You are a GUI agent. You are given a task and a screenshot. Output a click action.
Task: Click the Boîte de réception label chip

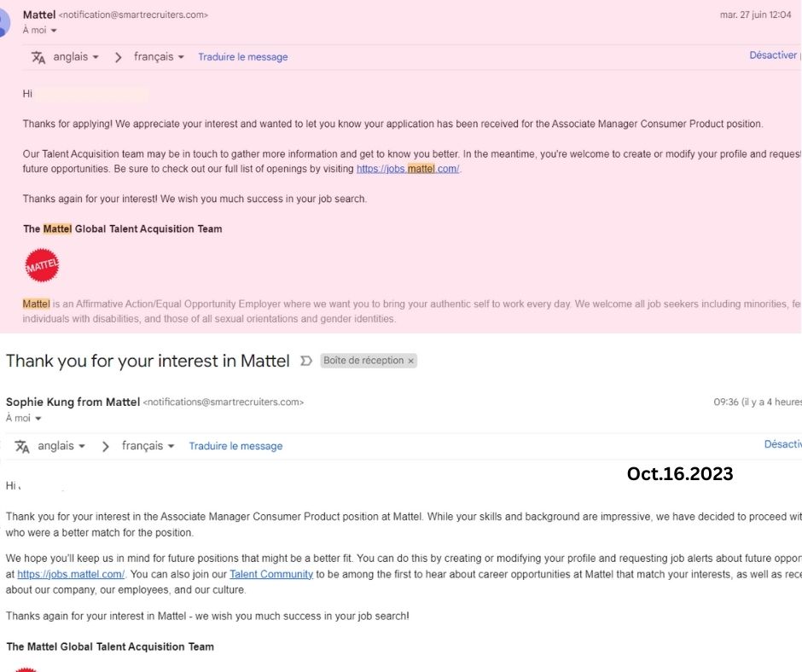[363, 361]
